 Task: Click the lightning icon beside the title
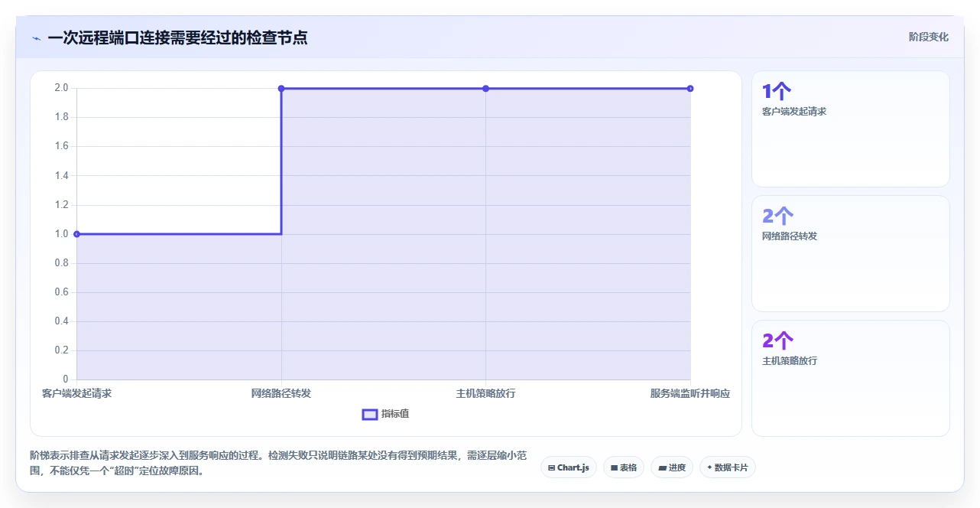(36, 38)
